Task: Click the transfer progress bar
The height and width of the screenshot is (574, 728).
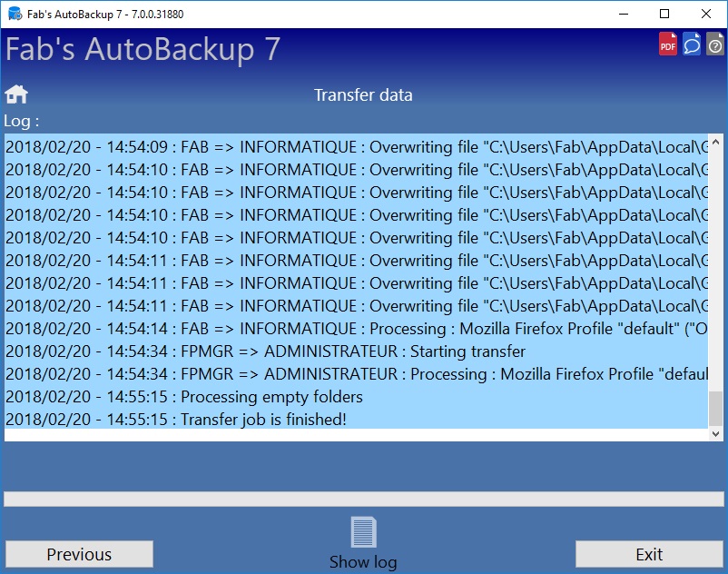Action: coord(363,499)
